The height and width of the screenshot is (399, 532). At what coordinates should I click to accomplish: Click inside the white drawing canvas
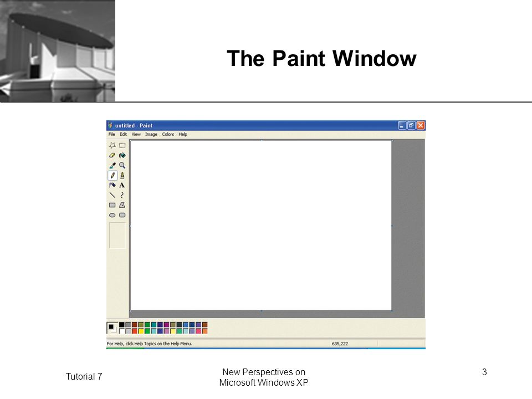(x=261, y=226)
